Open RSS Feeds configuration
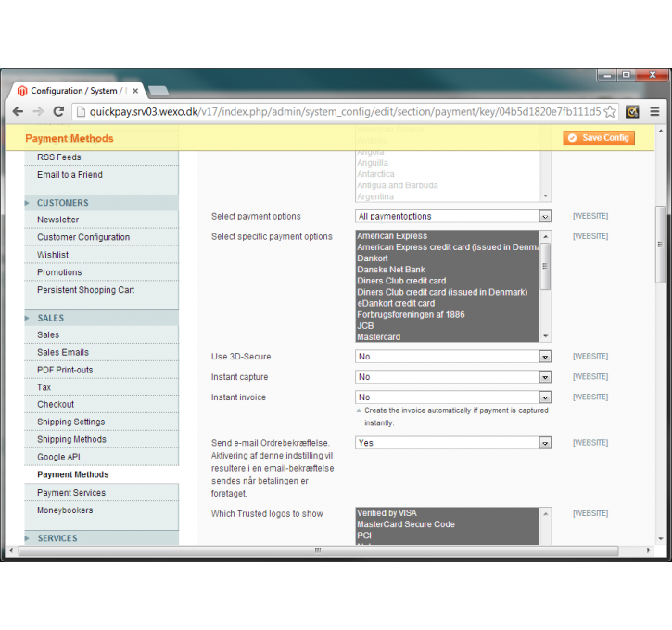This screenshot has height=630, width=672. [x=58, y=157]
